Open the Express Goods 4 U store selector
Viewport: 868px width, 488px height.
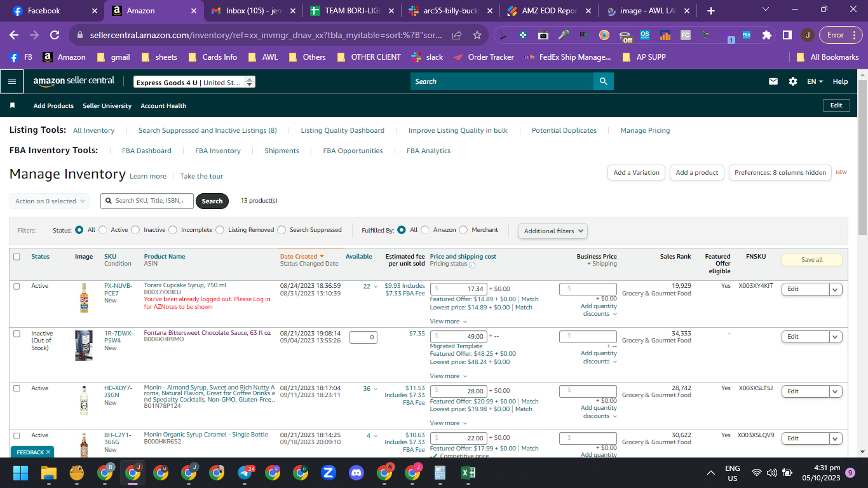point(194,82)
